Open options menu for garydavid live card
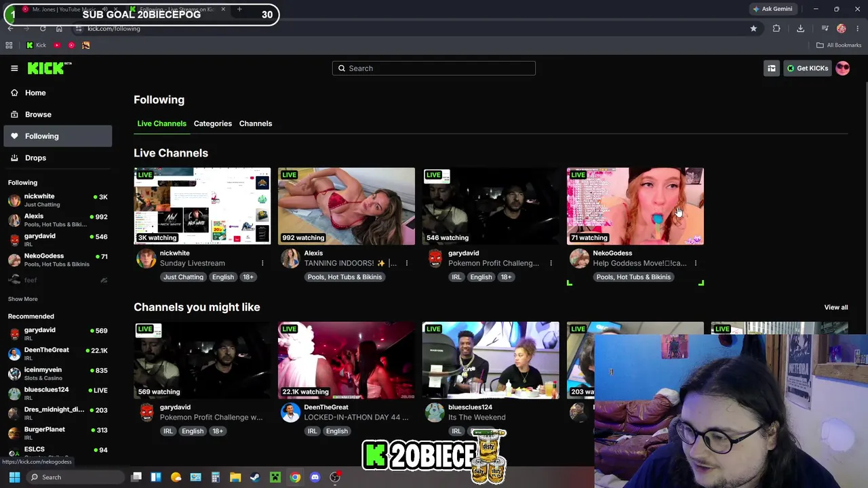 [551, 263]
